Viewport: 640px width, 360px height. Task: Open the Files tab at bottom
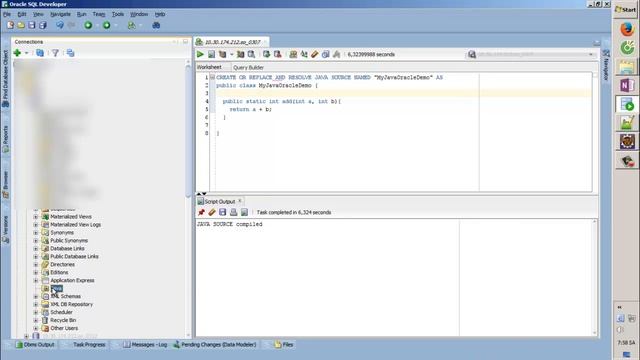click(x=284, y=344)
